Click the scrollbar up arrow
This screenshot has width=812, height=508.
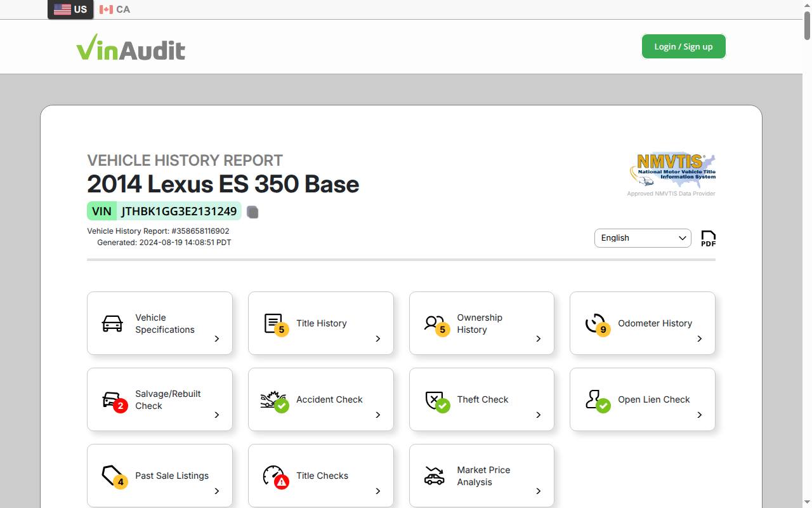[807, 4]
